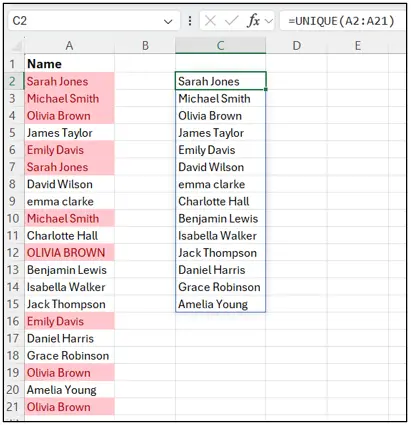Click David Wilson in column C
Screen dimensions: 411x425
coord(220,167)
